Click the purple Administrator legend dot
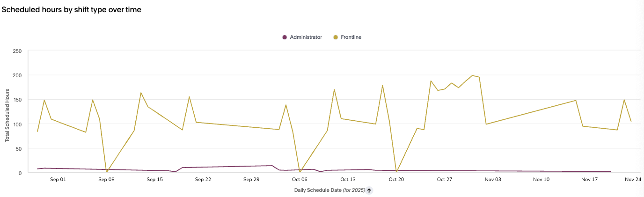The image size is (644, 197). tap(285, 37)
